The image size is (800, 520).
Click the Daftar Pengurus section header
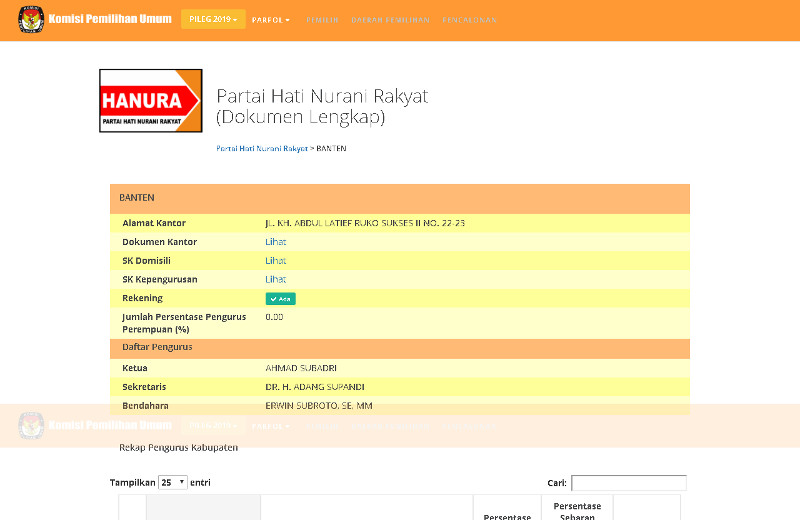tap(400, 347)
